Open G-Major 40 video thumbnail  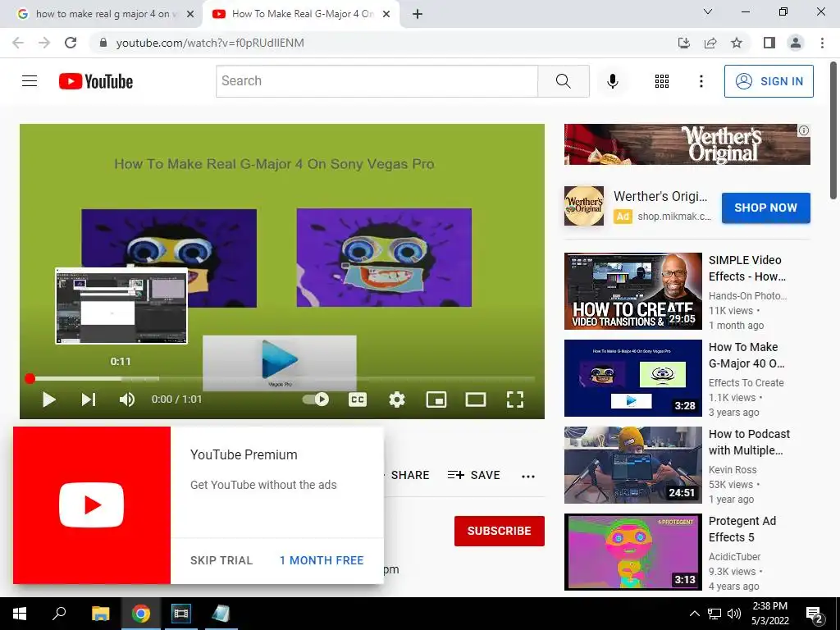(632, 377)
